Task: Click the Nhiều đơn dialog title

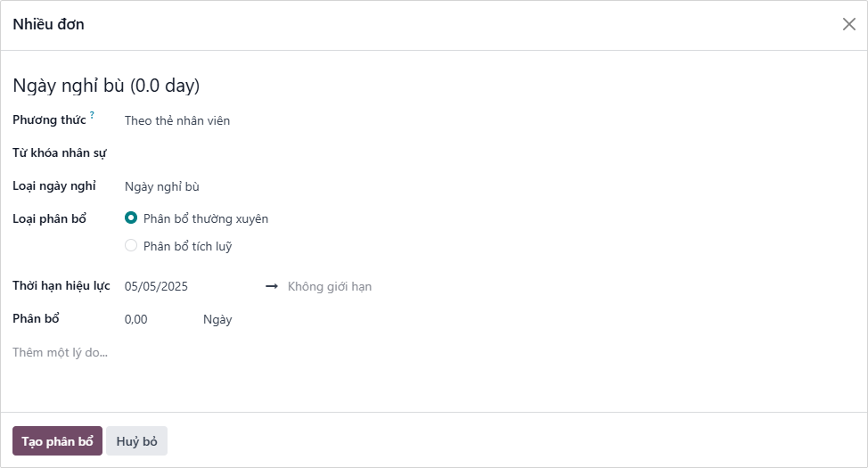Action: click(x=48, y=24)
